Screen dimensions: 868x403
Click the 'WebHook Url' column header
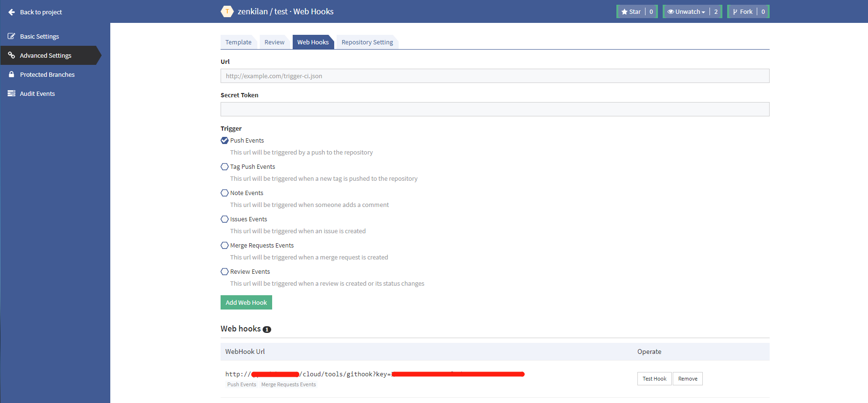pos(245,351)
